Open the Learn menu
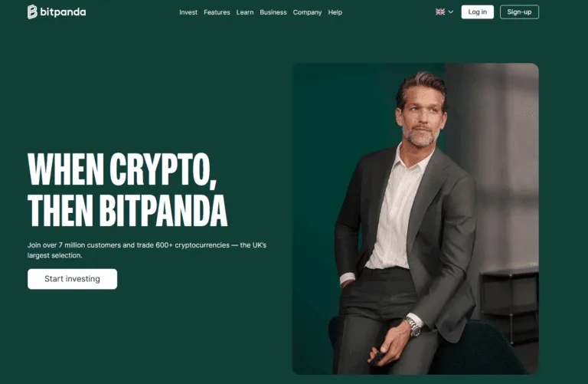The image size is (588, 384). [245, 12]
